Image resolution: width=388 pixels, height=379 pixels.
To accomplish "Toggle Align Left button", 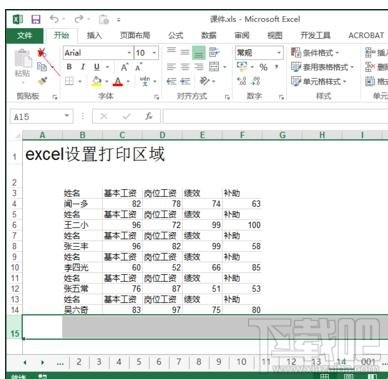I will coord(171,67).
